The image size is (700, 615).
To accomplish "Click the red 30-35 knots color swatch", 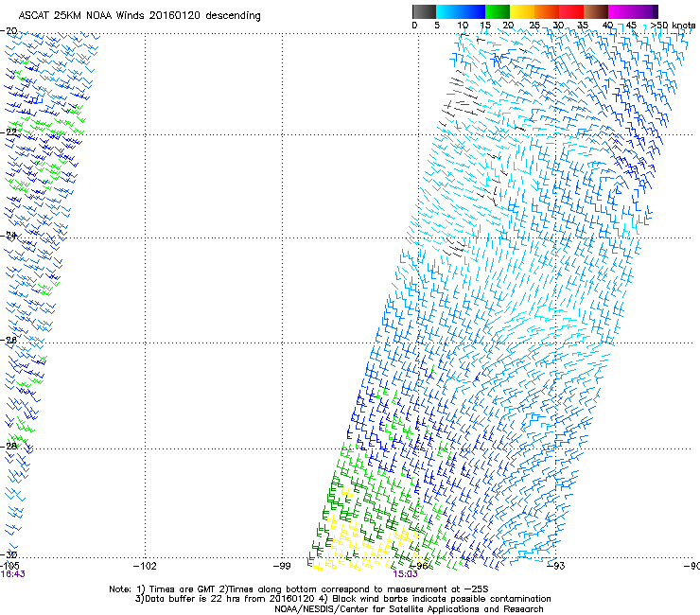I will tap(571, 11).
